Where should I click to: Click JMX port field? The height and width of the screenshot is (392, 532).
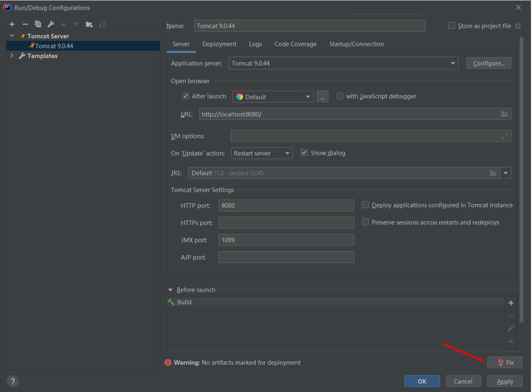coord(286,240)
